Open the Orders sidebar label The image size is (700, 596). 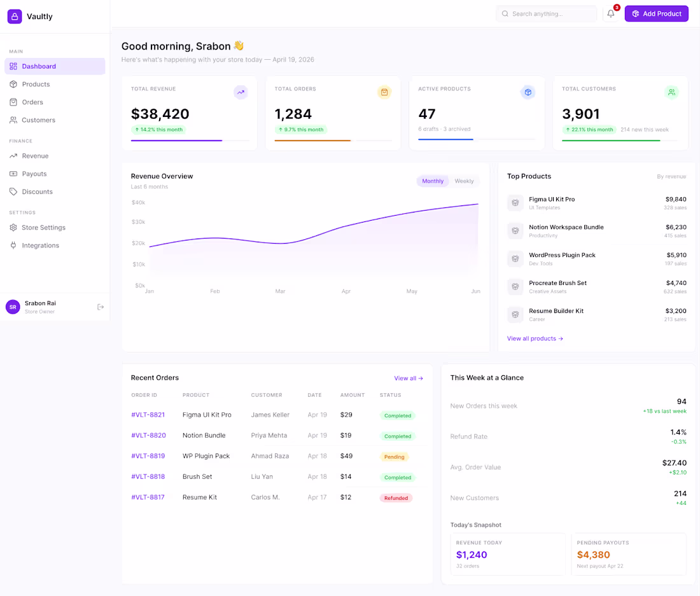point(32,102)
